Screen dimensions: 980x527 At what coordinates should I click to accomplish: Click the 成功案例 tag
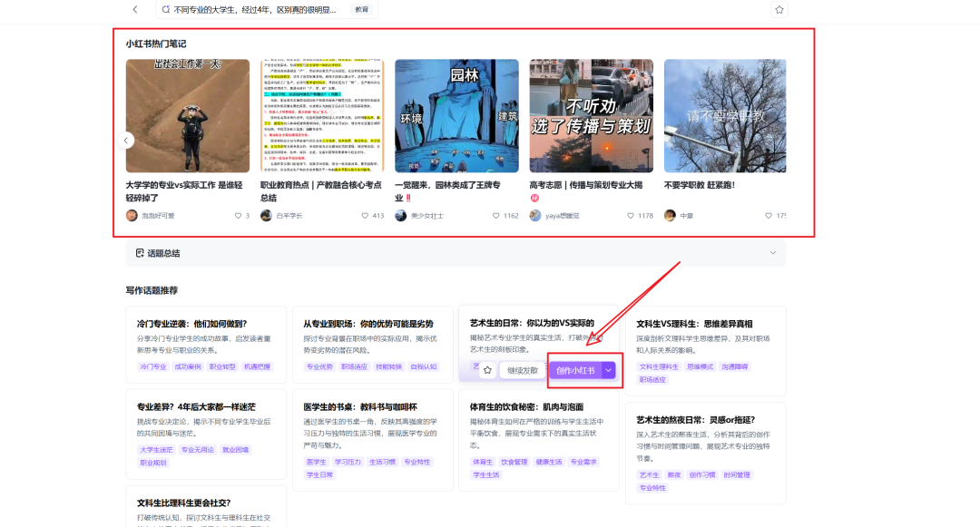tap(188, 366)
